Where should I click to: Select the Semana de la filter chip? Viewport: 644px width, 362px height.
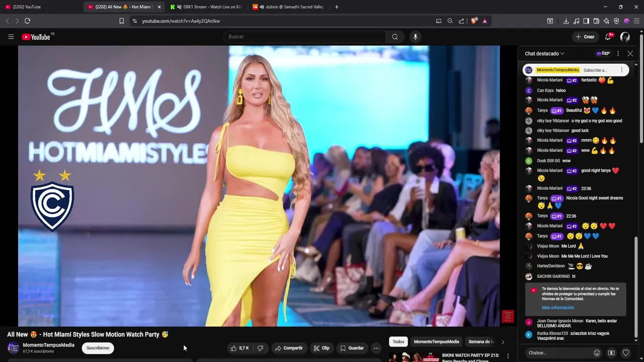pos(480,342)
